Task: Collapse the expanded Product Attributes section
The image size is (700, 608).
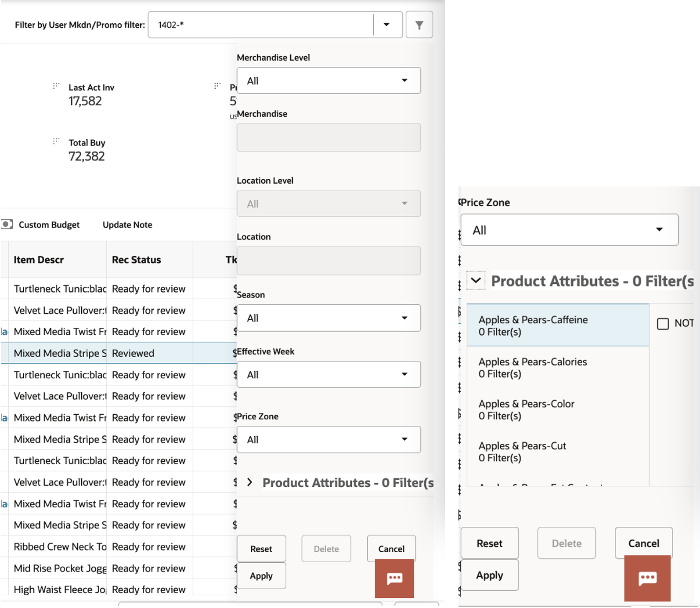Action: click(x=476, y=280)
